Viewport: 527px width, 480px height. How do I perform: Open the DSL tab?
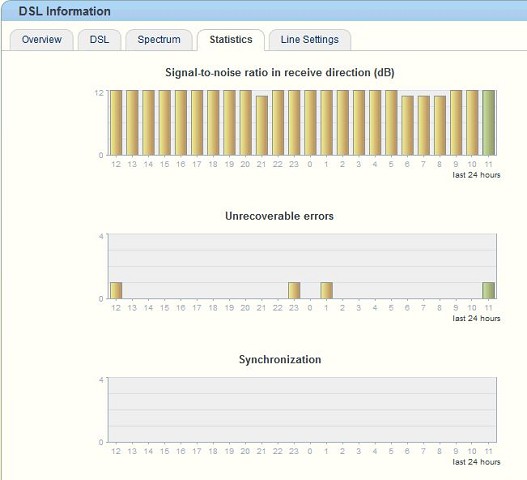pos(99,40)
